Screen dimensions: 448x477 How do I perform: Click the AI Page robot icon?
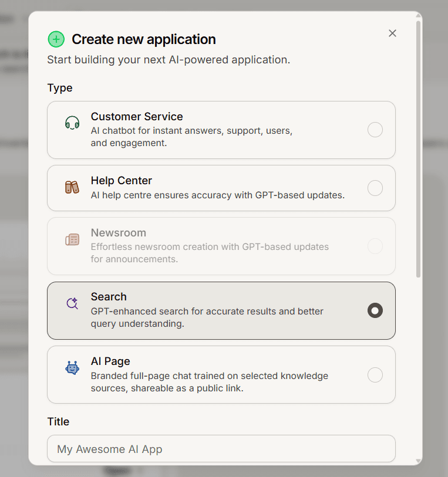click(72, 368)
